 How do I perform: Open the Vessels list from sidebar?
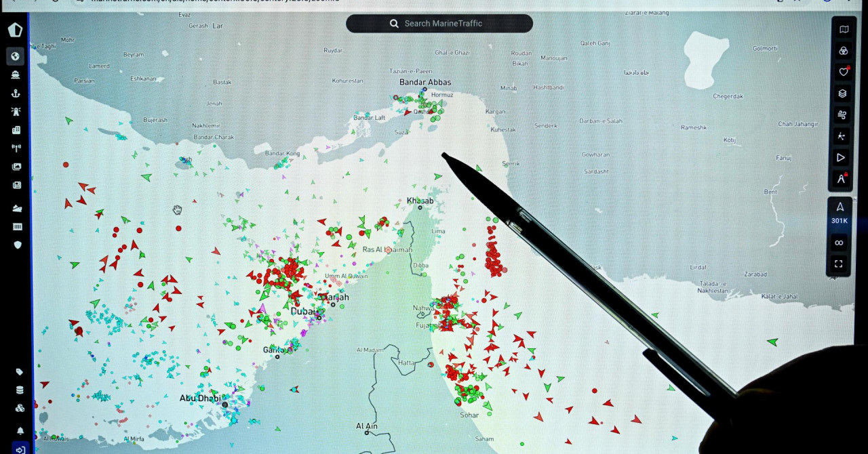click(x=15, y=75)
